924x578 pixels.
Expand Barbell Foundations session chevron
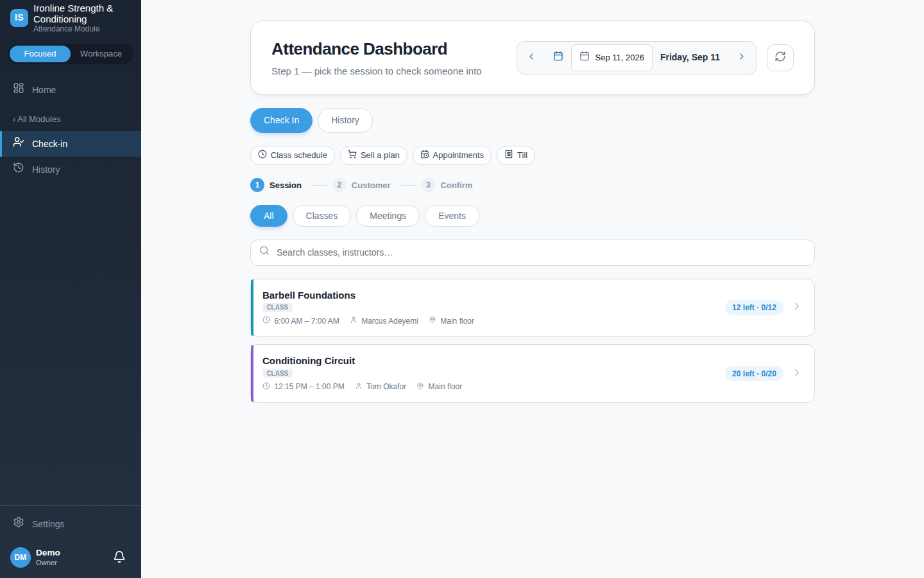click(797, 307)
